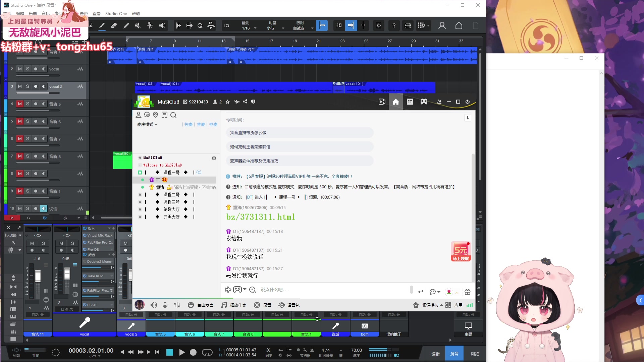Click the record button in transport
Screen dimensions: 644x362
point(193,352)
